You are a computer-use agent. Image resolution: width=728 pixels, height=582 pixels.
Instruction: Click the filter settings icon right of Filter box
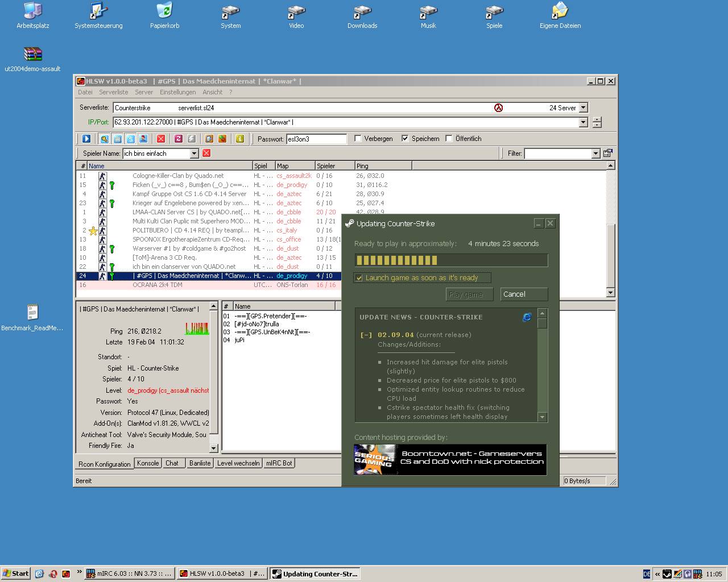coord(607,153)
